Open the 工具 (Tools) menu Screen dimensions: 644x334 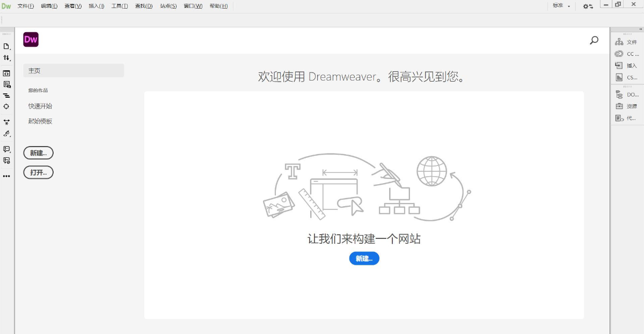120,6
